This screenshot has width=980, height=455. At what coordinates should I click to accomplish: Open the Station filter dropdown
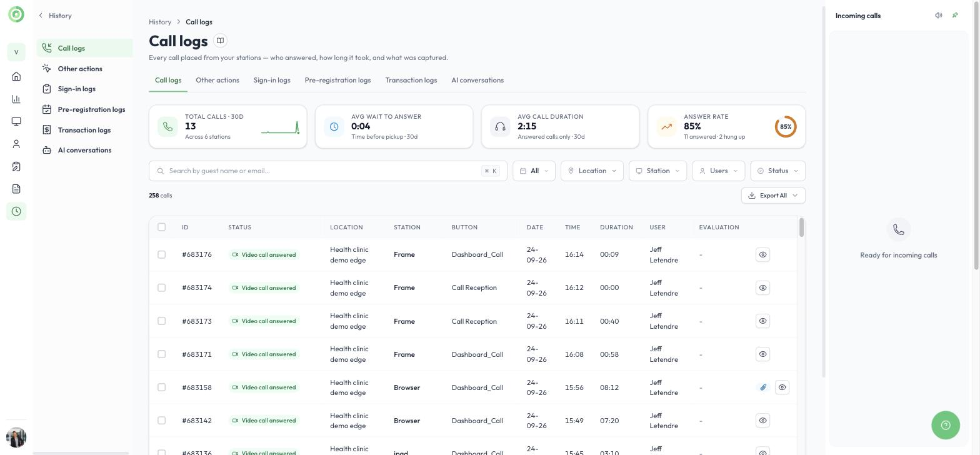pos(657,171)
